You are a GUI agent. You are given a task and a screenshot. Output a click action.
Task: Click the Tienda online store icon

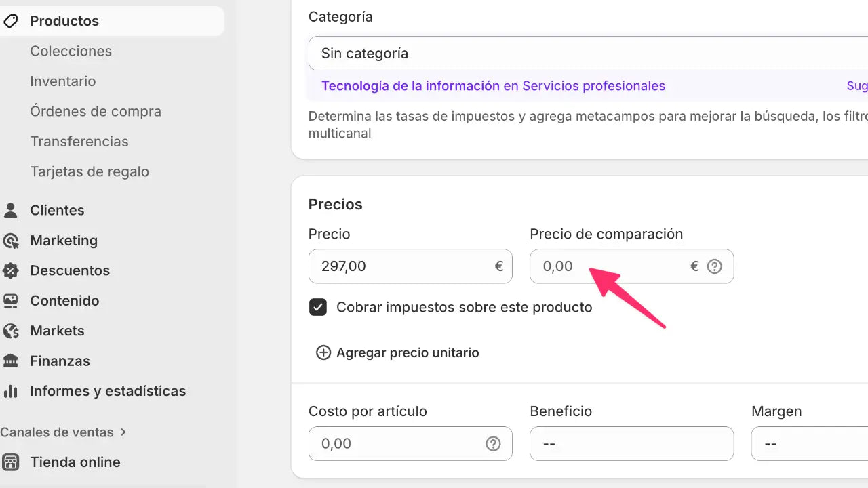pyautogui.click(x=10, y=462)
